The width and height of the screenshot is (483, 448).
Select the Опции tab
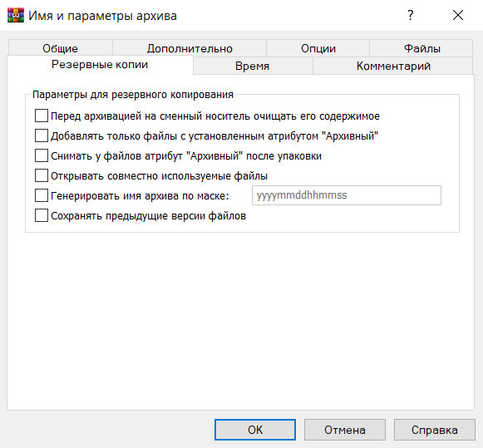(318, 48)
